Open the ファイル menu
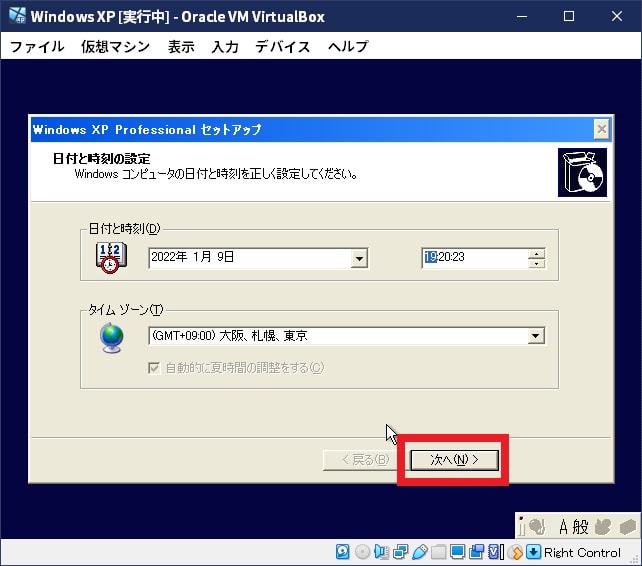Screen dimensions: 642x566 pos(37,46)
